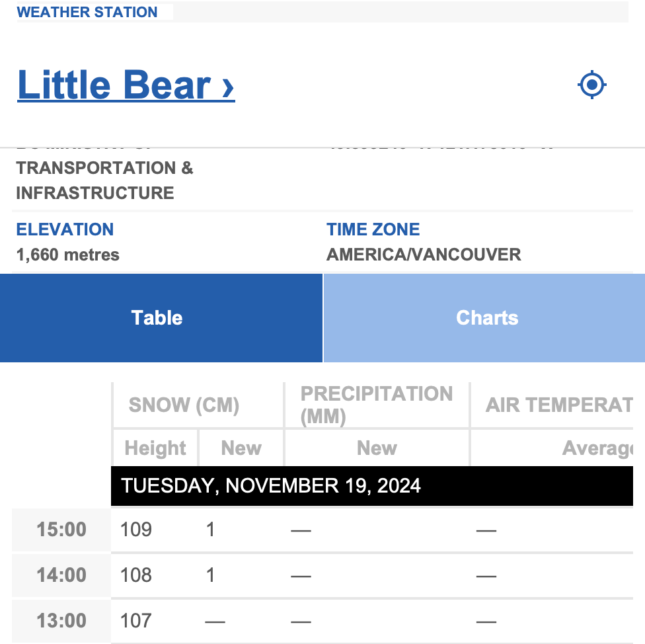Click the America/Vancouver time zone text
645x644 pixels.
424,255
